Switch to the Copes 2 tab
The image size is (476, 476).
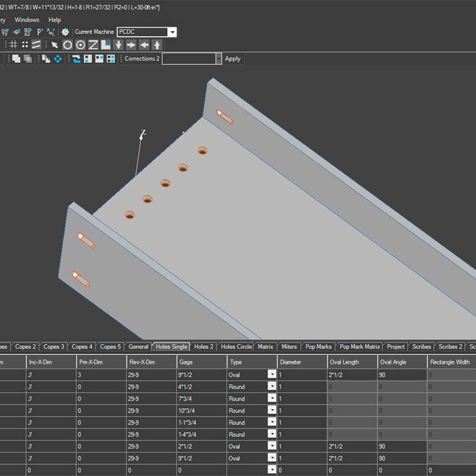pyautogui.click(x=25, y=347)
